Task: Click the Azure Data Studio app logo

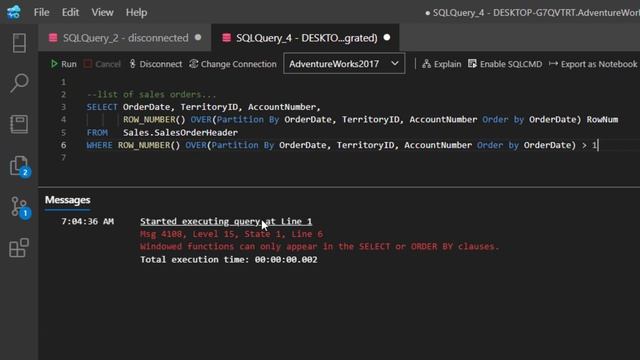Action: click(13, 12)
